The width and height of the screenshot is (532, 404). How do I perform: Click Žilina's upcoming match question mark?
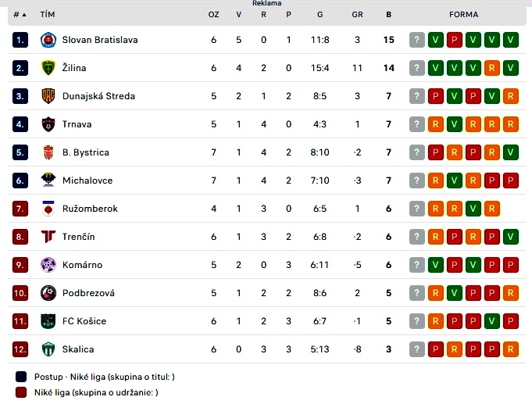[417, 68]
